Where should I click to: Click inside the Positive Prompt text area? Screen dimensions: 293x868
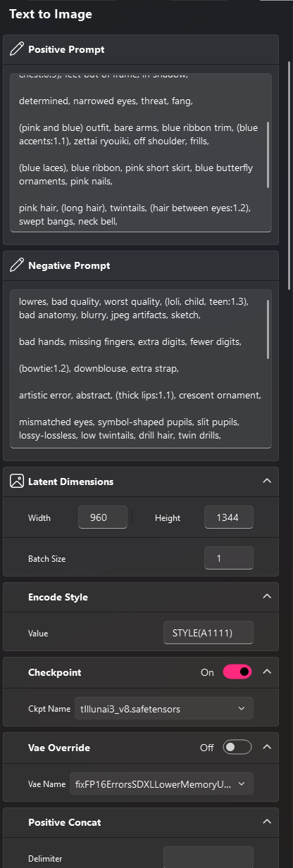click(x=141, y=152)
